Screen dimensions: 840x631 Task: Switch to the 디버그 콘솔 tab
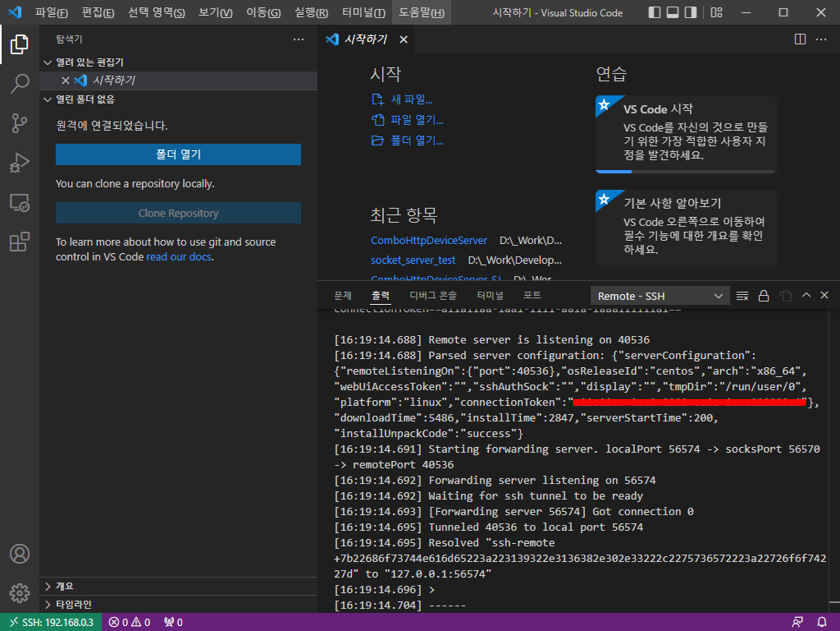tap(433, 295)
